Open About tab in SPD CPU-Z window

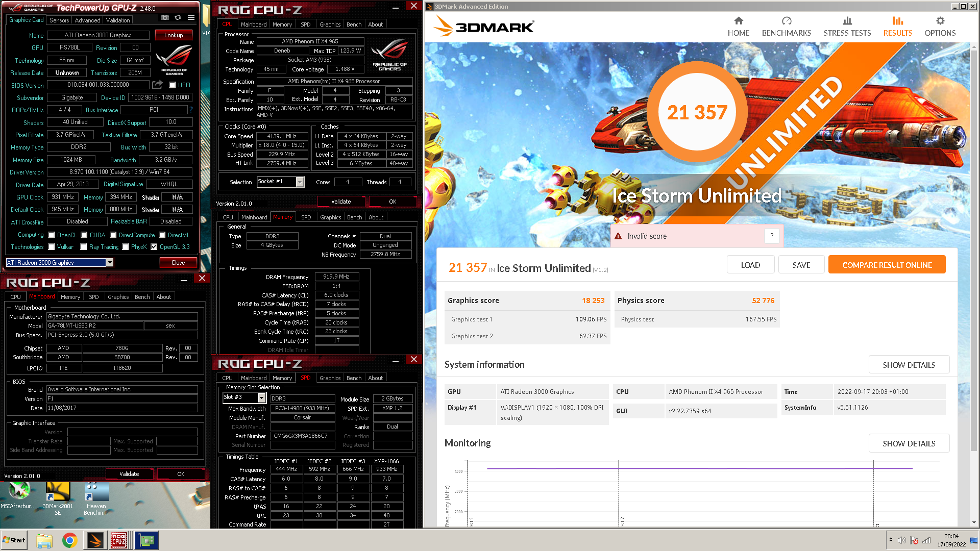click(x=376, y=378)
